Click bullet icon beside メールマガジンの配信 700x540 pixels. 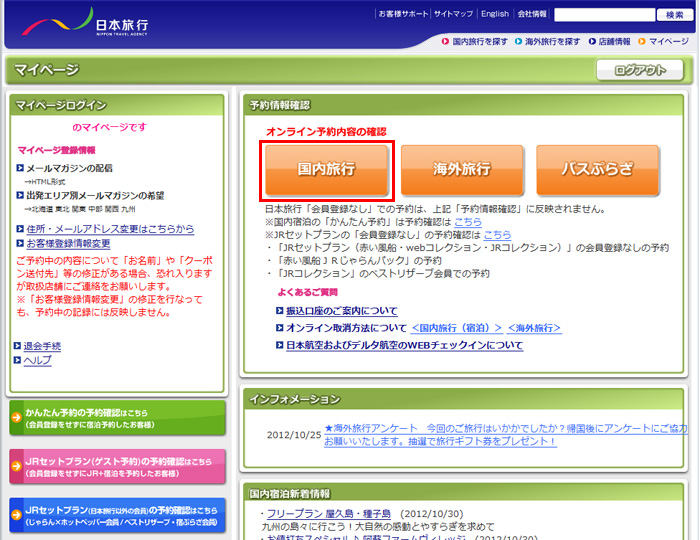20,168
